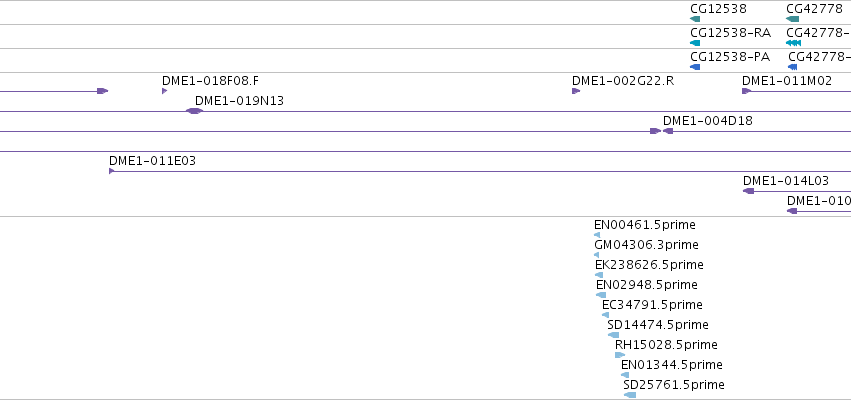The width and height of the screenshot is (851, 400).
Task: Click the CG42778 gene arrow glyph
Action: (792, 19)
